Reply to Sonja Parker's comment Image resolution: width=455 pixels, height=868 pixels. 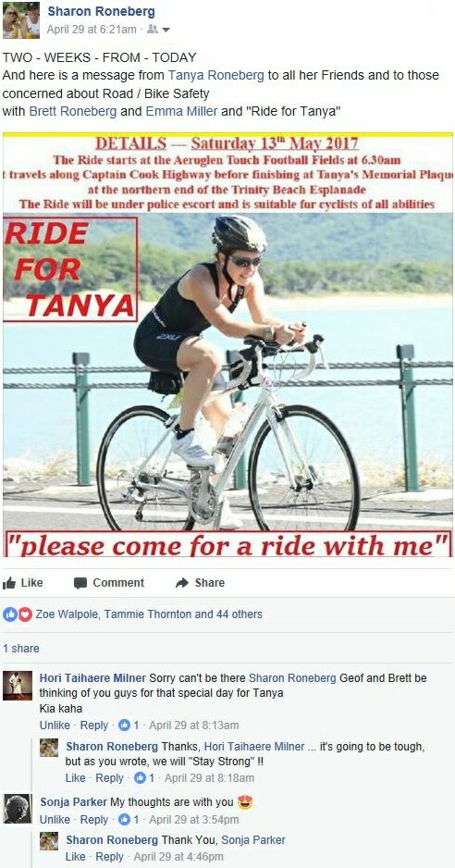(94, 819)
